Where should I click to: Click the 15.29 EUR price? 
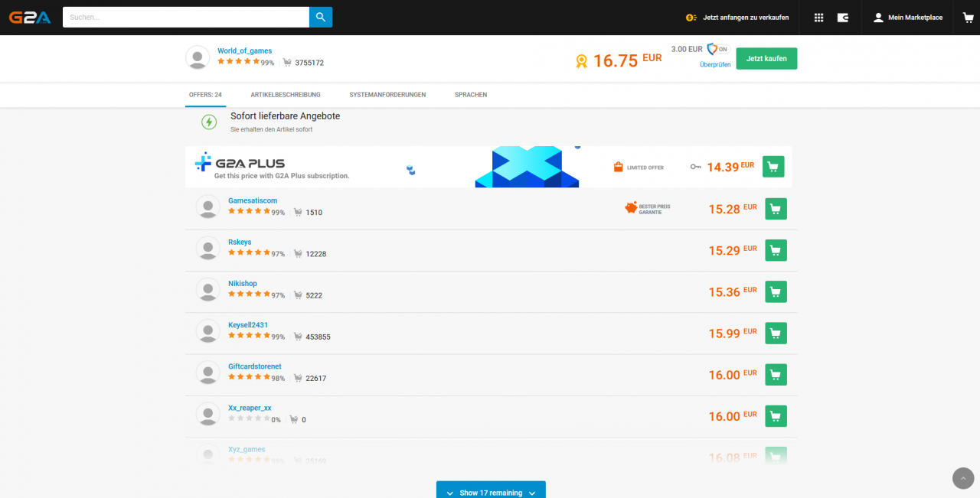pyautogui.click(x=733, y=250)
